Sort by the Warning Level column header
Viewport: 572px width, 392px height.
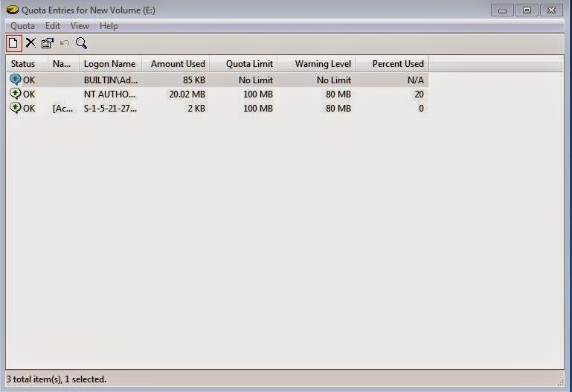coord(316,64)
